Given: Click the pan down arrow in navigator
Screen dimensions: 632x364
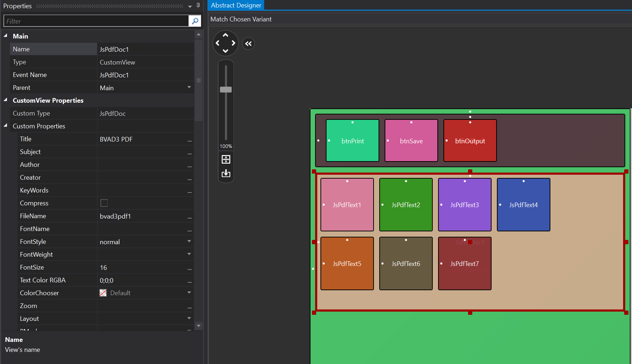Looking at the screenshot, I should point(225,51).
